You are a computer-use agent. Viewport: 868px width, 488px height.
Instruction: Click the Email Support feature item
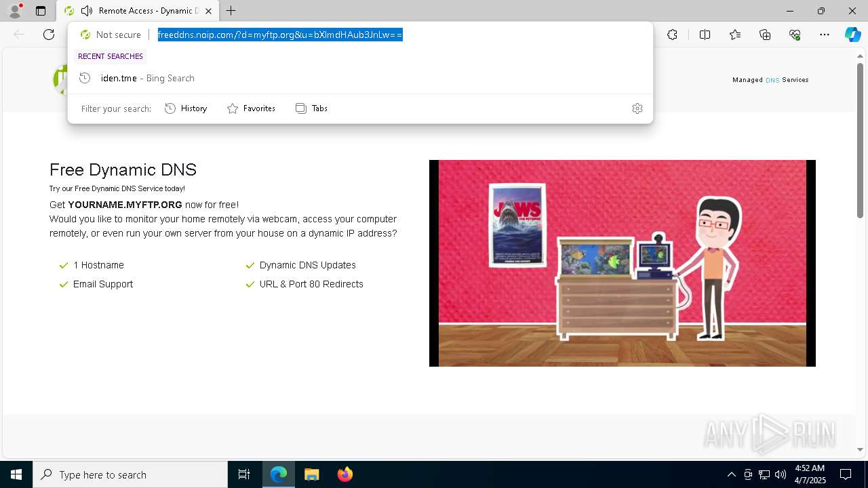point(96,284)
